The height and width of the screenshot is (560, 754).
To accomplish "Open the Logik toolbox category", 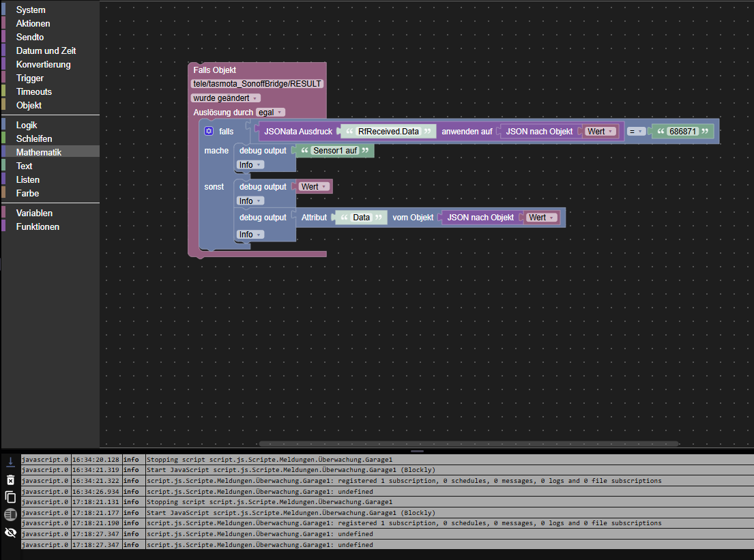I will click(50, 125).
